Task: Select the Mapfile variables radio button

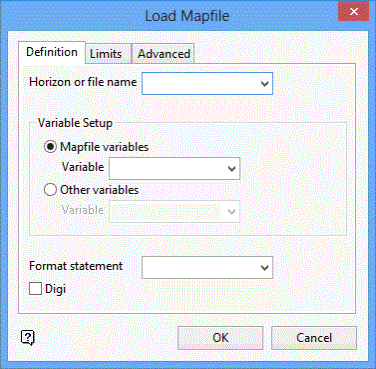Action: coord(50,147)
